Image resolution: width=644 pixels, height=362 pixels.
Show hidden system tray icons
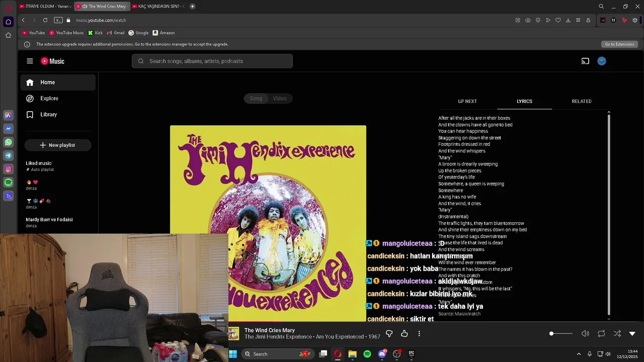[x=579, y=354]
